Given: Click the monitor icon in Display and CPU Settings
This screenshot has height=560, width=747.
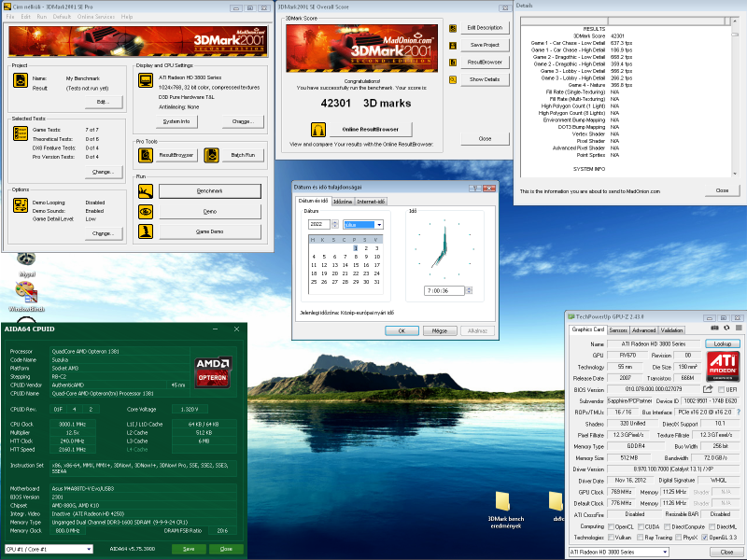Looking at the screenshot, I should click(146, 80).
